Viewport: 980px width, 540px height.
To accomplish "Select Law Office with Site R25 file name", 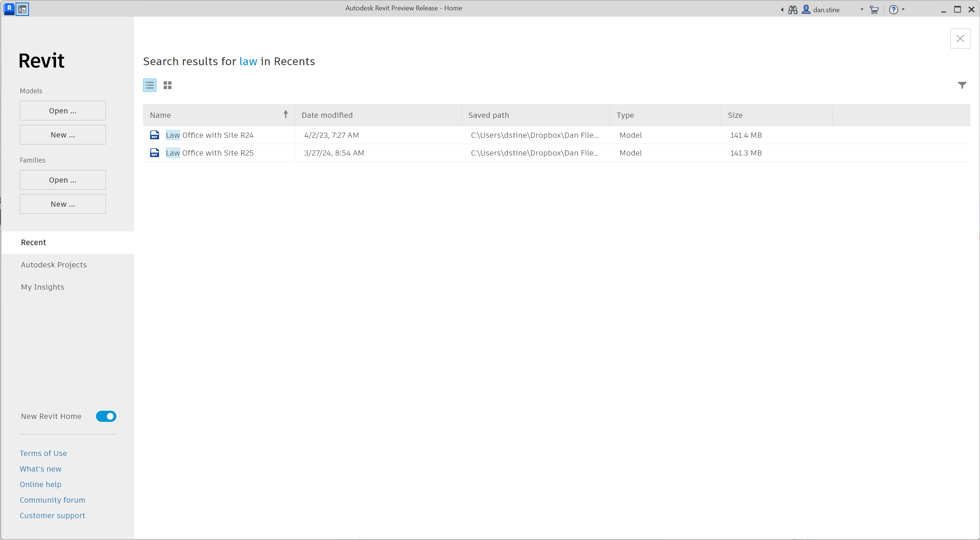I will pos(210,153).
